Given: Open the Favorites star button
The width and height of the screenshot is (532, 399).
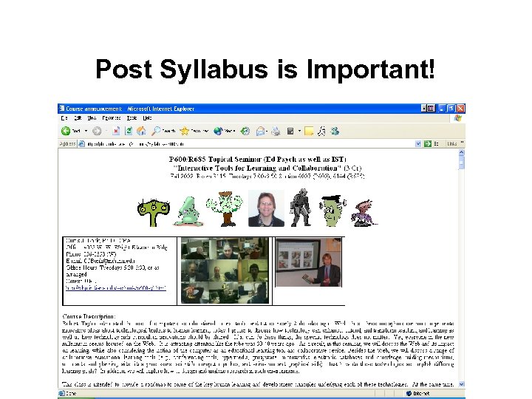Looking at the screenshot, I should [194, 131].
